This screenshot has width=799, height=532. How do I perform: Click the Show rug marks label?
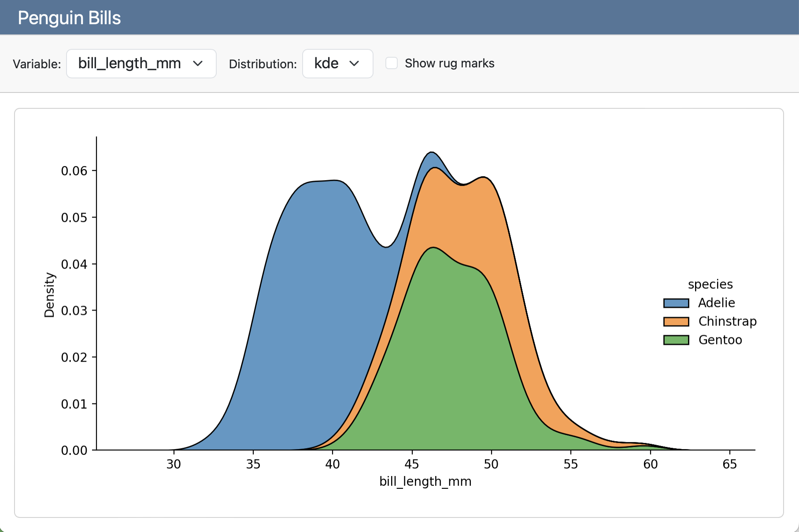449,63
